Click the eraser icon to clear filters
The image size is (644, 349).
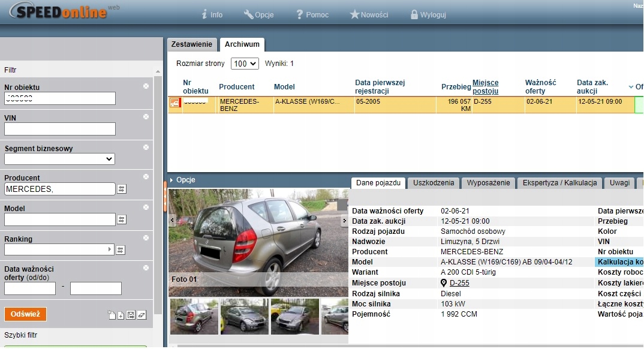(x=142, y=315)
